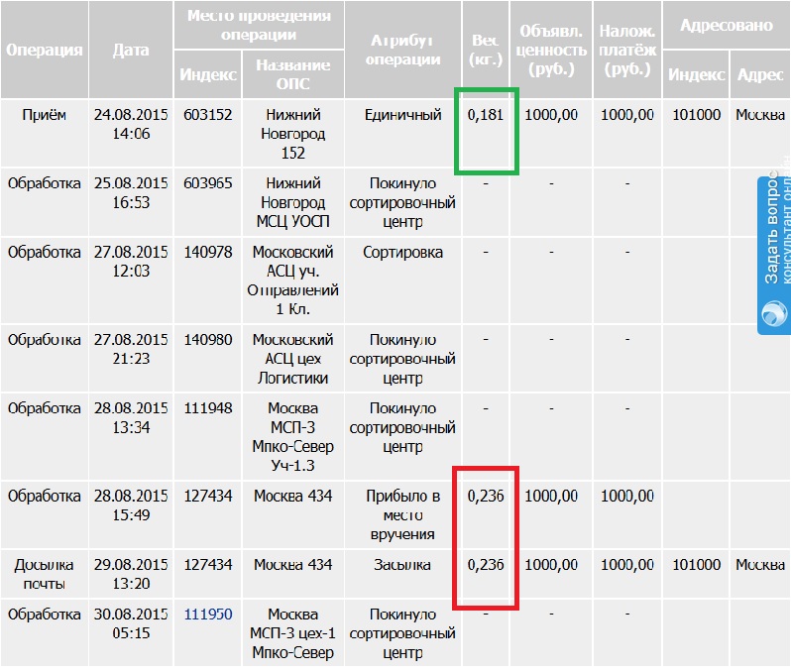Select weight 0,236 in 28.08.2015 15:49 row

click(486, 496)
